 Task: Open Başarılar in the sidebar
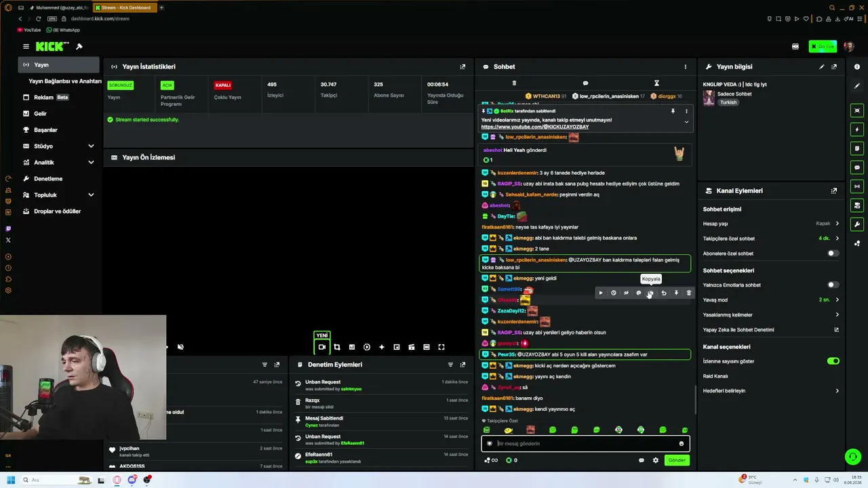tap(58, 130)
